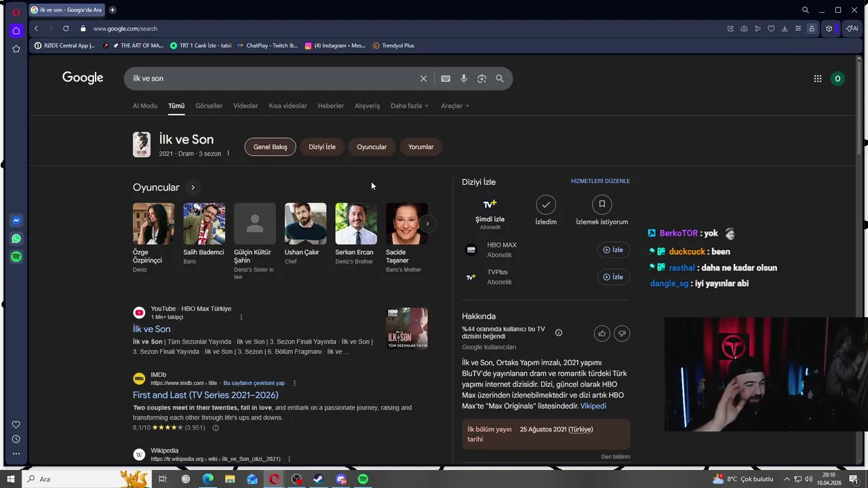This screenshot has height=488, width=868.
Task: Switch to the Alışveriş tab
Action: point(368,106)
